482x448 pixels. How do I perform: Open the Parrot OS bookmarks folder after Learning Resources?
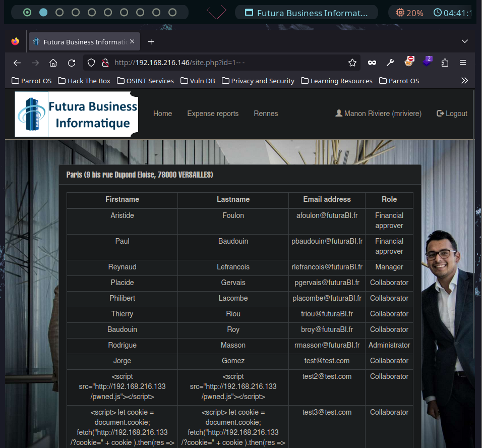coord(399,81)
